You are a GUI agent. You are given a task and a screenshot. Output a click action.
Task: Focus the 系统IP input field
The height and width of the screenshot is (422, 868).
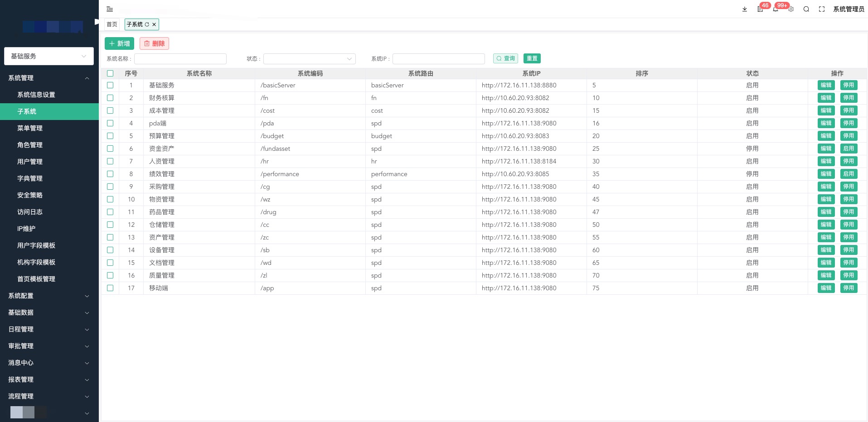coord(439,59)
